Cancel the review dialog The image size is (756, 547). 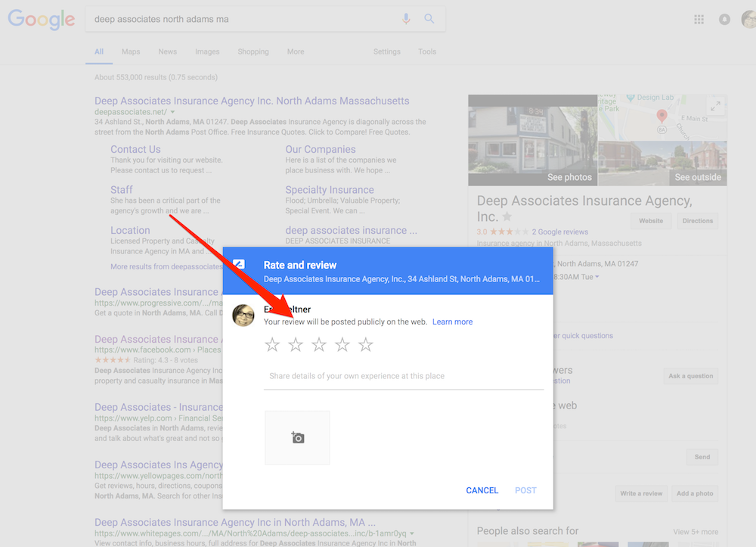[x=482, y=490]
